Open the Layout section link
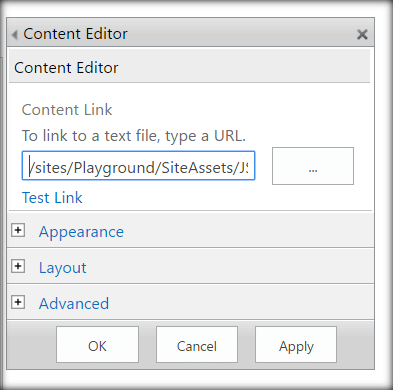The width and height of the screenshot is (393, 390). [63, 268]
